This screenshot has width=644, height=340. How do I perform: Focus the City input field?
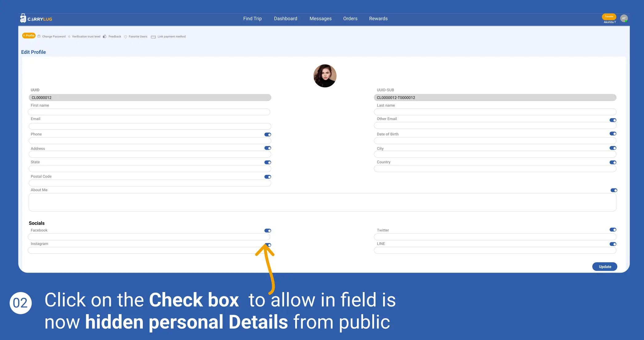pyautogui.click(x=495, y=154)
